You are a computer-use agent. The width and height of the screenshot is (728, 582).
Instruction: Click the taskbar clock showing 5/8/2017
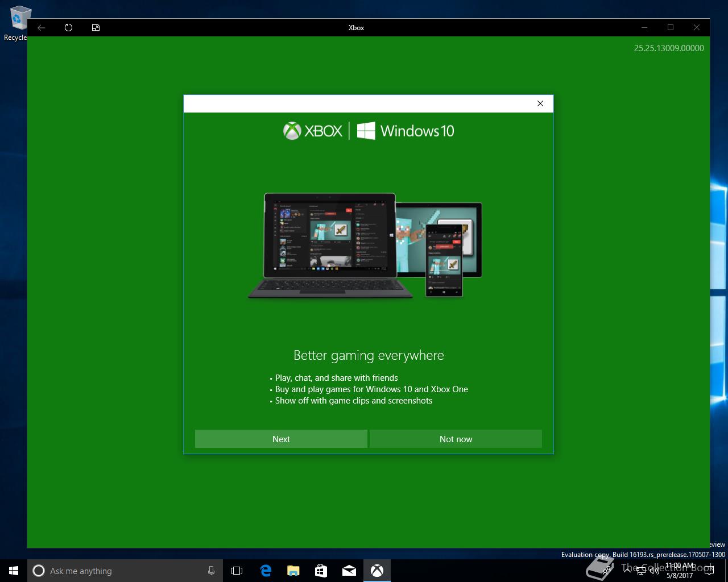tap(680, 571)
